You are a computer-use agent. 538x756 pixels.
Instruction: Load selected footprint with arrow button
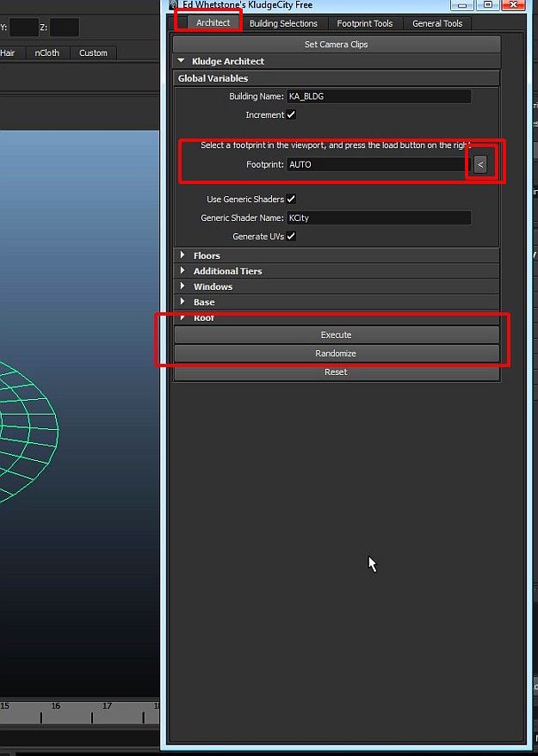pos(480,164)
